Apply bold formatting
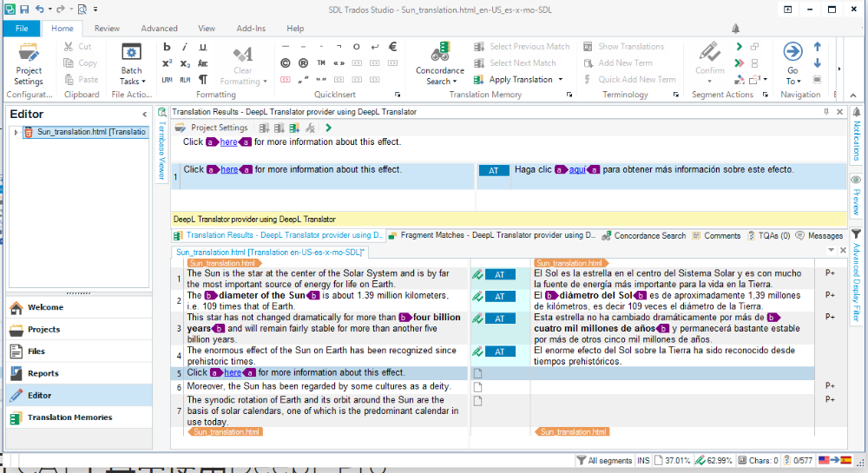This screenshot has height=473, width=868. click(167, 47)
